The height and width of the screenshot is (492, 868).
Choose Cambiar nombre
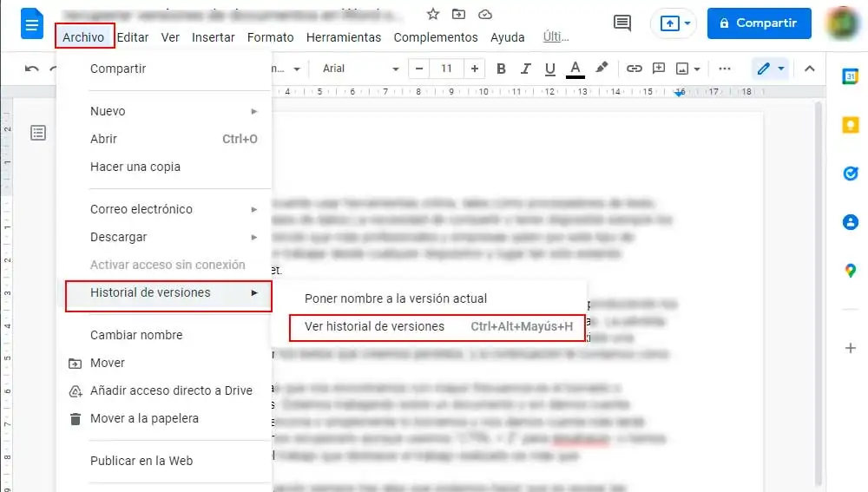point(164,335)
